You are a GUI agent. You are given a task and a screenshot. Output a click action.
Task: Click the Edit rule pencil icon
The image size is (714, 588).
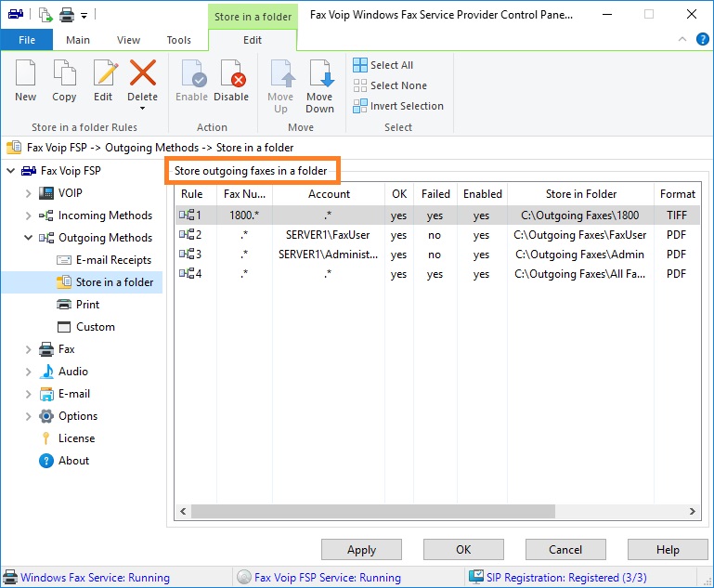(x=105, y=72)
